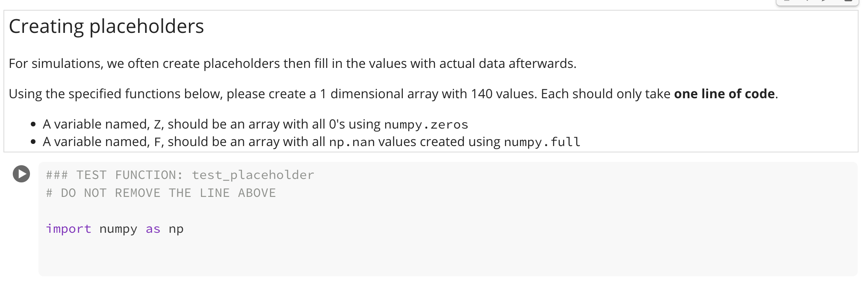The height and width of the screenshot is (287, 868).
Task: Select the bold 'one line of code' text
Action: [x=724, y=94]
